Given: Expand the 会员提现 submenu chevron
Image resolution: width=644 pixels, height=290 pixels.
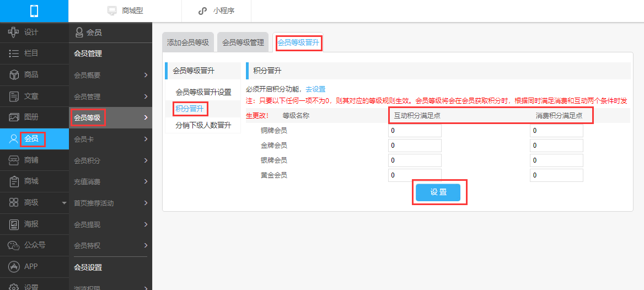Looking at the screenshot, I should (x=146, y=224).
